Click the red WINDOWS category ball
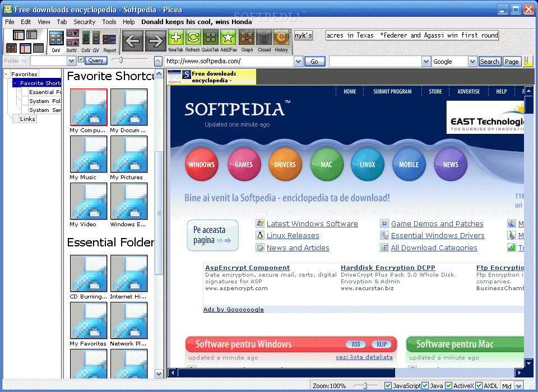 201,164
